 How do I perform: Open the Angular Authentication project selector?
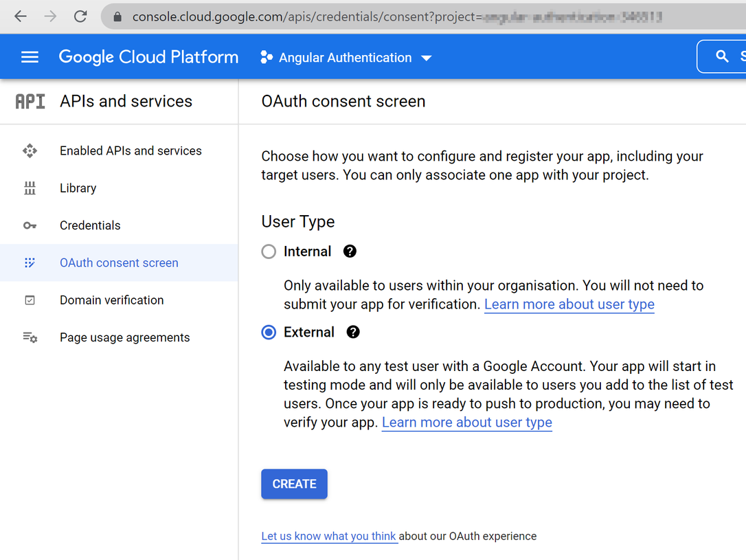(x=346, y=58)
